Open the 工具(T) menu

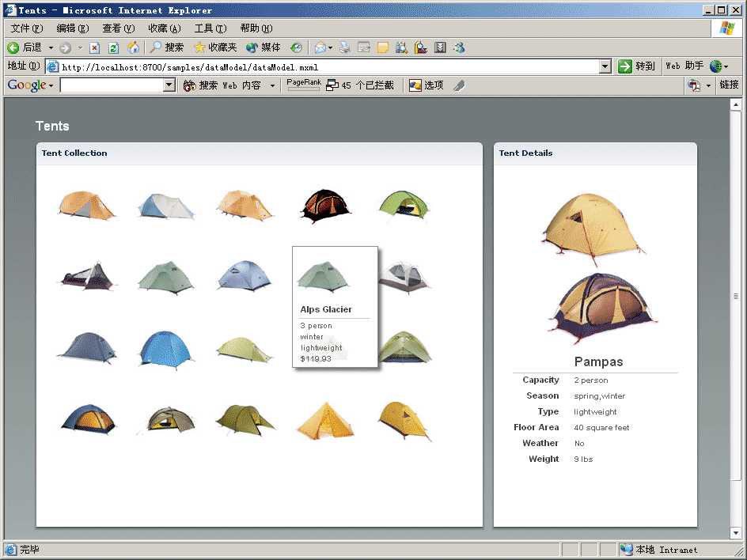[210, 28]
